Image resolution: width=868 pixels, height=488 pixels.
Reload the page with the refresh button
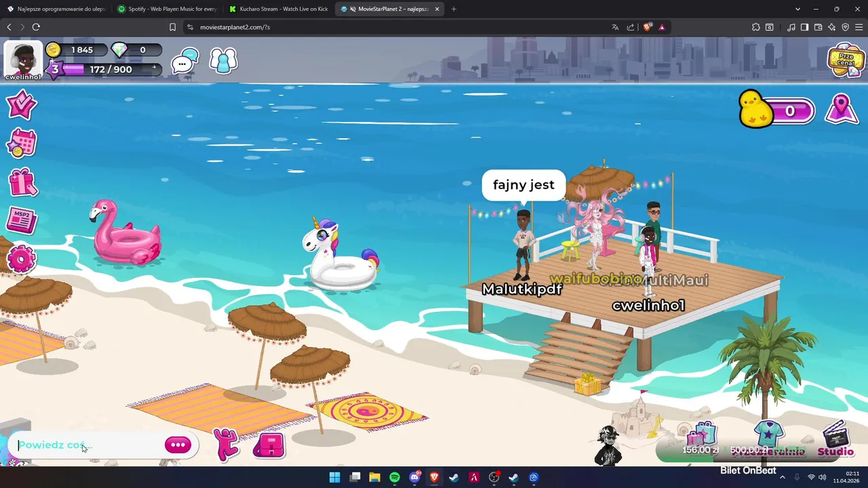pos(36,27)
